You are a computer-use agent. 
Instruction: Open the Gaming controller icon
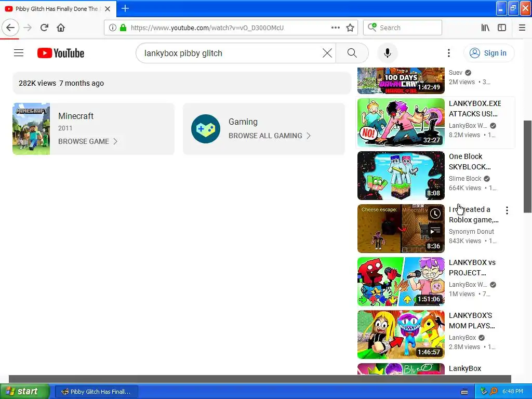point(206,129)
